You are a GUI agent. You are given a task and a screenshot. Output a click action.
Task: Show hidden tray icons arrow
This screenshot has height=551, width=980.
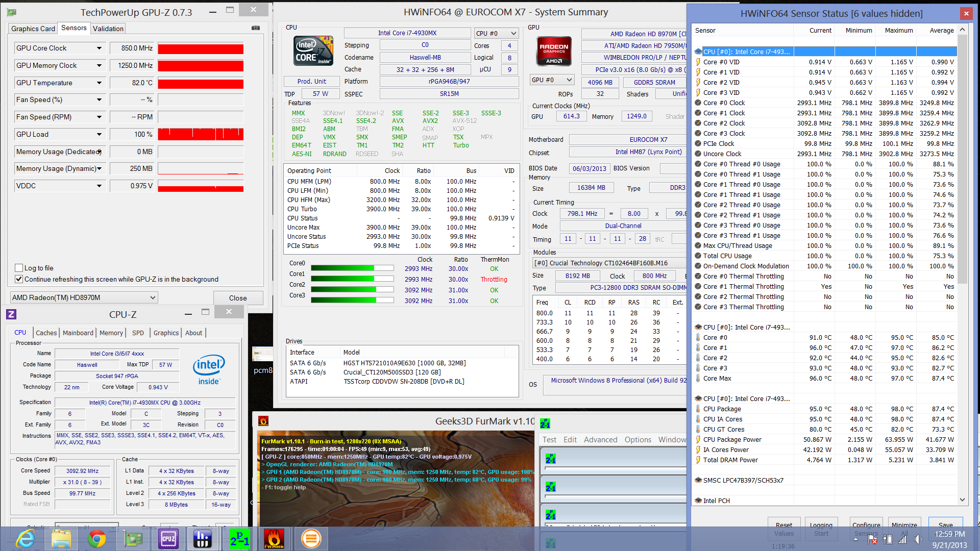(856, 539)
